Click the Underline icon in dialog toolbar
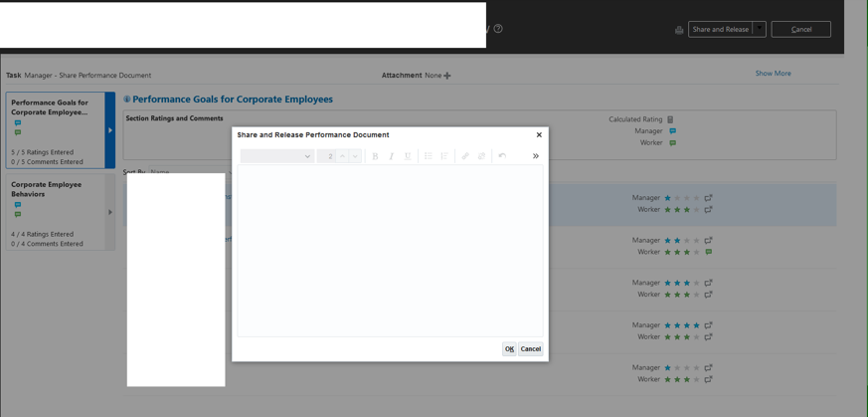Image resolution: width=868 pixels, height=417 pixels. [x=408, y=156]
